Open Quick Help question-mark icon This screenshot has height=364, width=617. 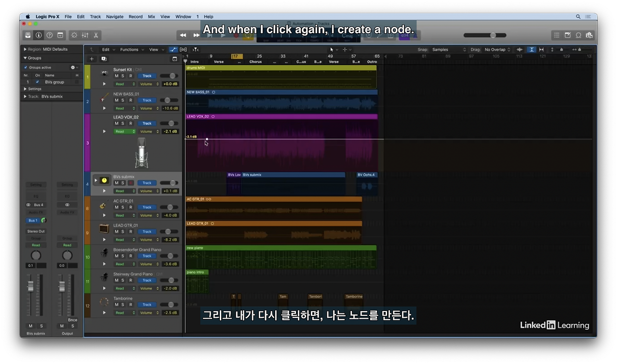[x=49, y=35]
